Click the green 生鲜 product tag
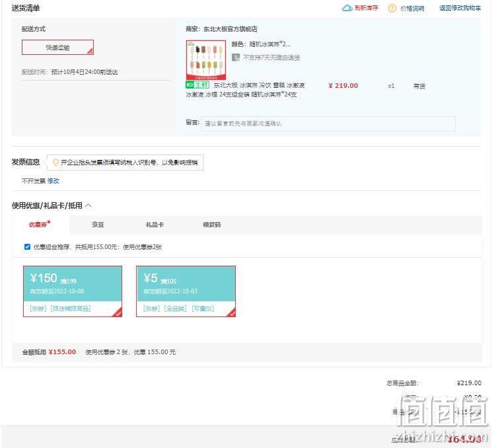 coord(197,85)
